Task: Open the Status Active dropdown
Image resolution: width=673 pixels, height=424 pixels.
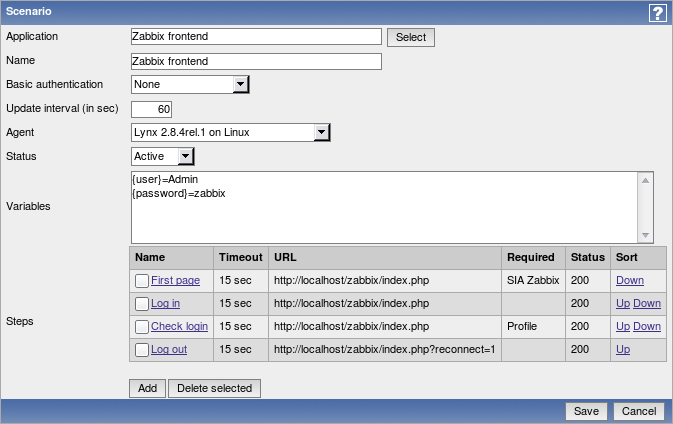Action: [163, 157]
